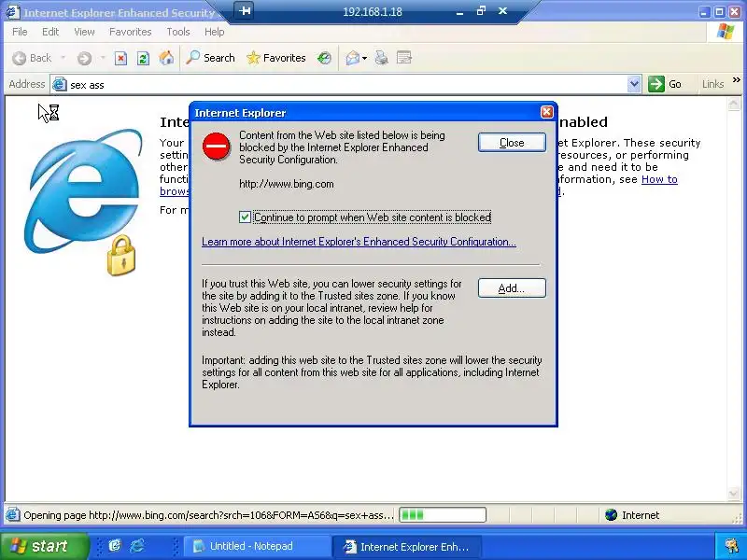Image resolution: width=747 pixels, height=560 pixels.
Task: Open the Edit menu
Action: (x=50, y=32)
